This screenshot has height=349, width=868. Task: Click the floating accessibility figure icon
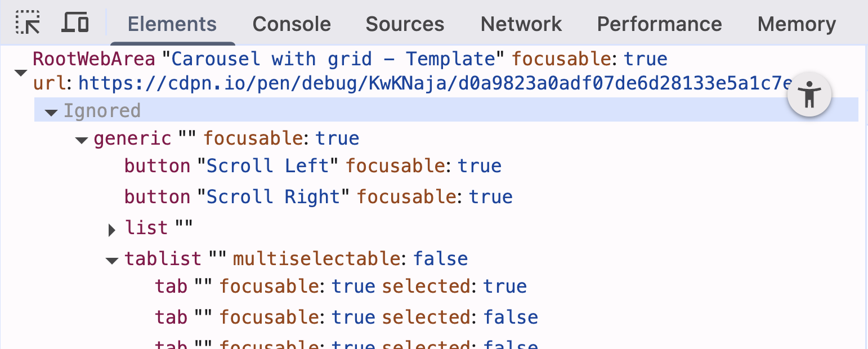(x=809, y=95)
